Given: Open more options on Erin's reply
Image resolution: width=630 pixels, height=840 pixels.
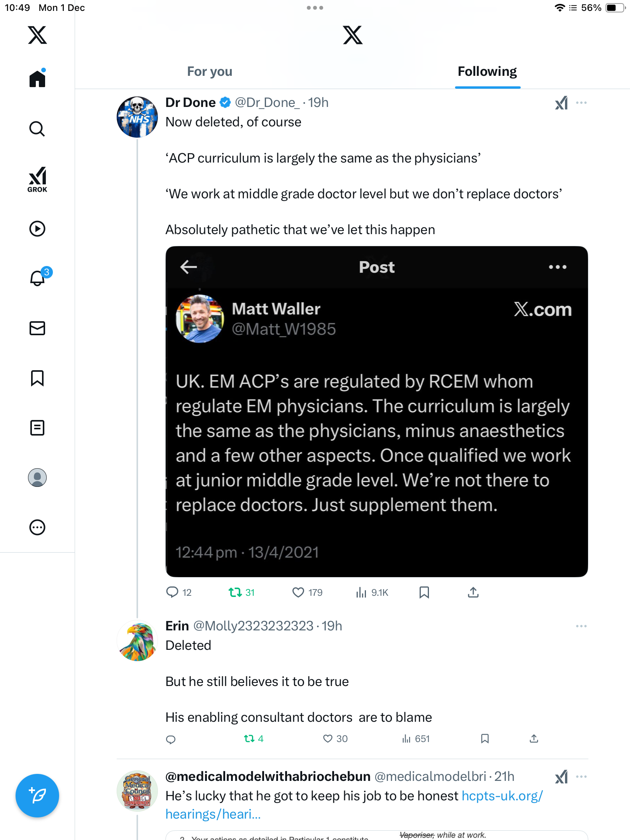Looking at the screenshot, I should 581,626.
